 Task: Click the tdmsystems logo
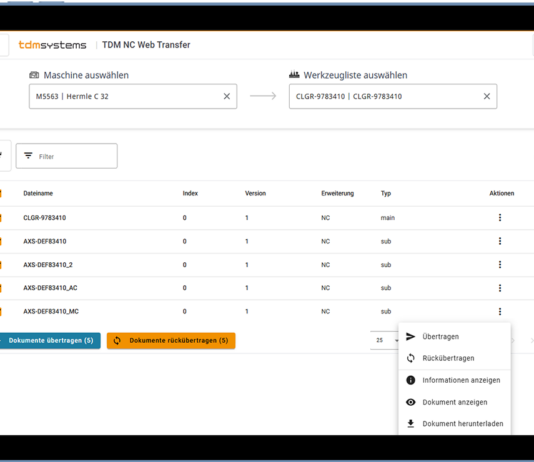pos(52,45)
